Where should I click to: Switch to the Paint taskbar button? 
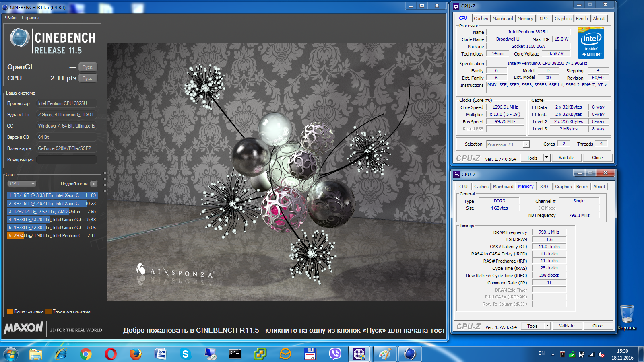click(384, 354)
